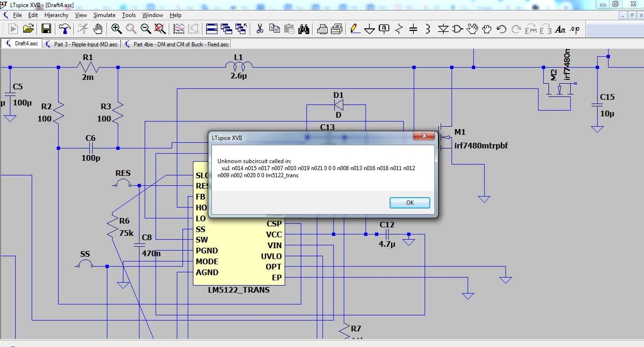Select the Label Net tool
Image resolution: width=644 pixels, height=347 pixels.
(x=384, y=29)
